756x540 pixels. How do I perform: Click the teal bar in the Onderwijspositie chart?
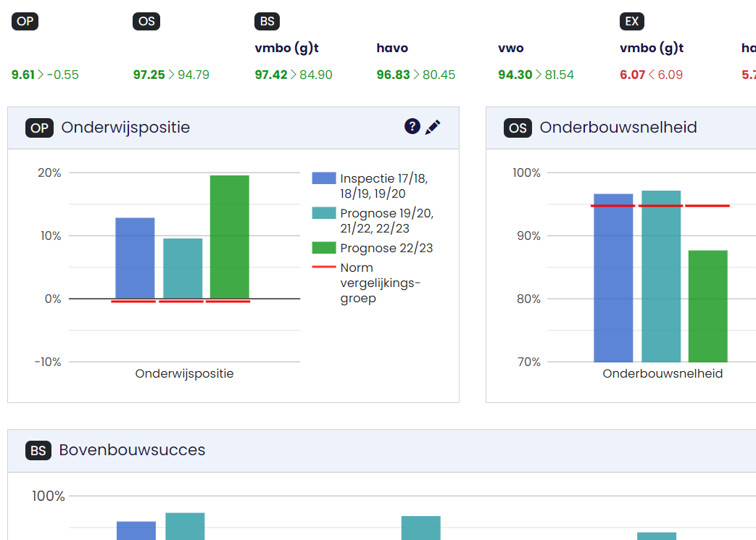click(183, 269)
